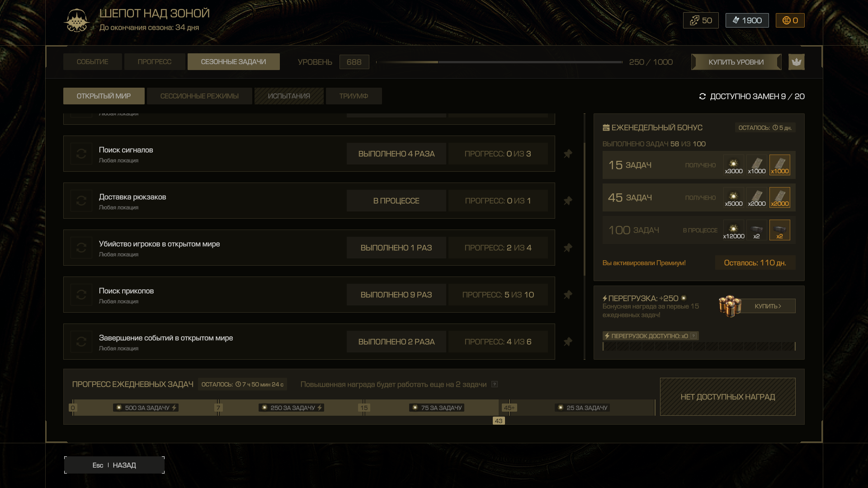
Task: Click the 500 за задачу segment
Action: click(x=146, y=408)
